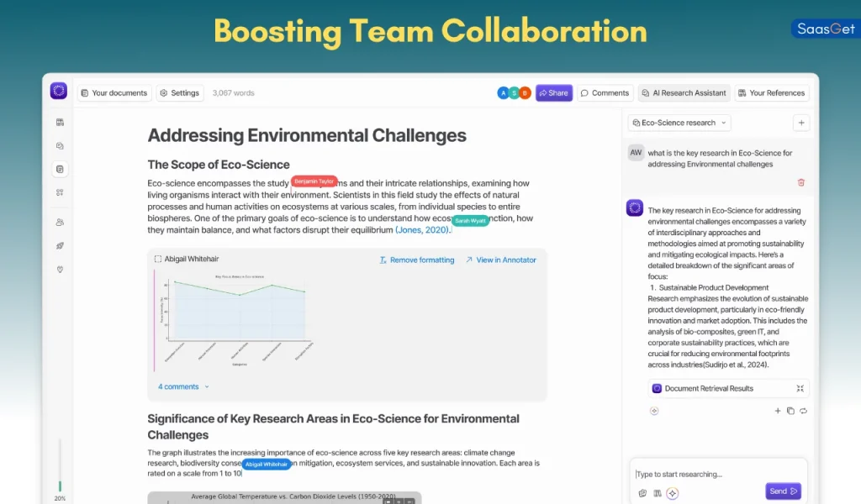Click the sparkle icon in the chat input
The height and width of the screenshot is (504, 861).
672,493
